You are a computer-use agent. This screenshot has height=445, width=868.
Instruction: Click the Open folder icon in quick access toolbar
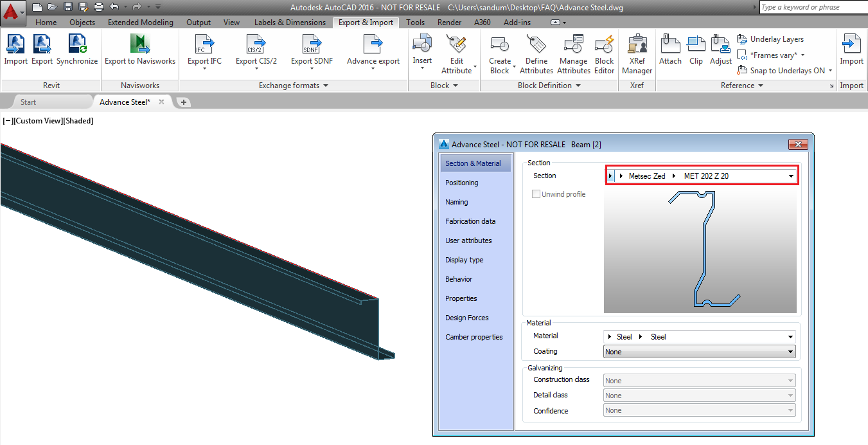[x=53, y=7]
